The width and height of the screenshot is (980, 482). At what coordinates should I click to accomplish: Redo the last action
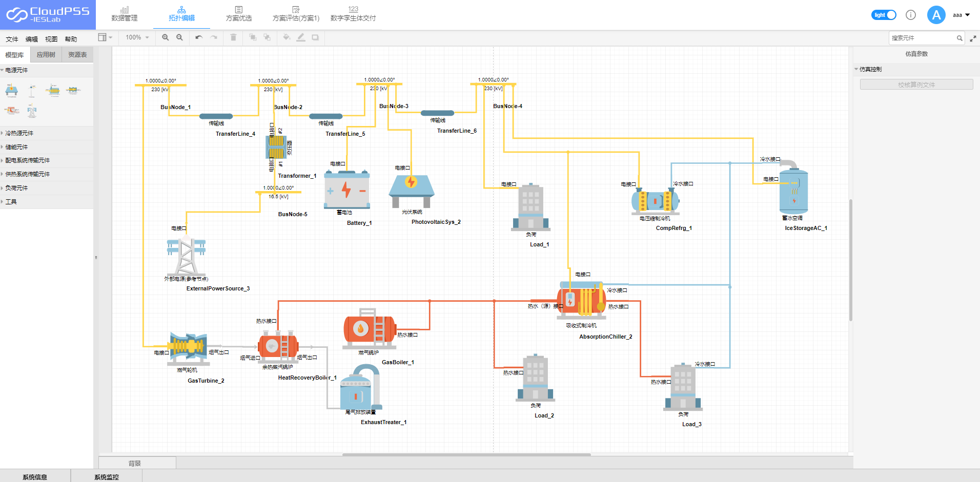(x=214, y=37)
